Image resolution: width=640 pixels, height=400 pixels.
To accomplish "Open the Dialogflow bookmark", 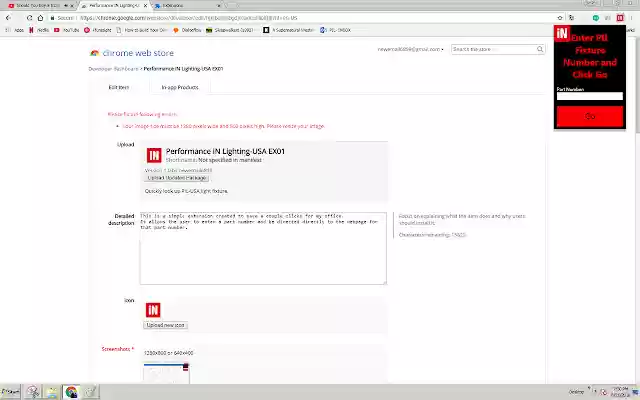I will click(x=188, y=30).
